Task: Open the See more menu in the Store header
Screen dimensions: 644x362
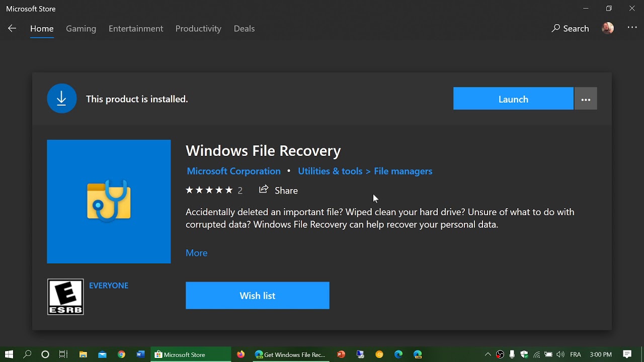Action: (x=632, y=28)
